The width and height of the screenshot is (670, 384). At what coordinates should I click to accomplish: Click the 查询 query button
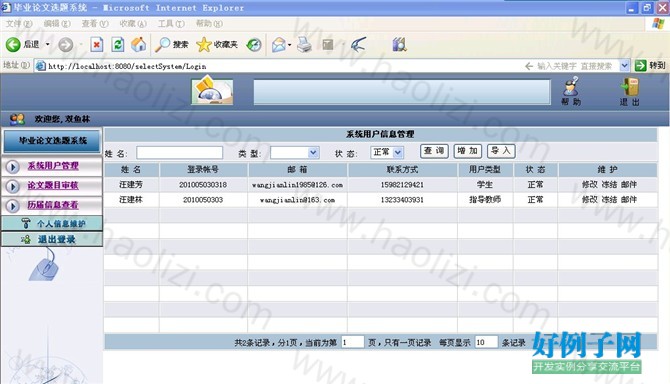click(x=434, y=151)
